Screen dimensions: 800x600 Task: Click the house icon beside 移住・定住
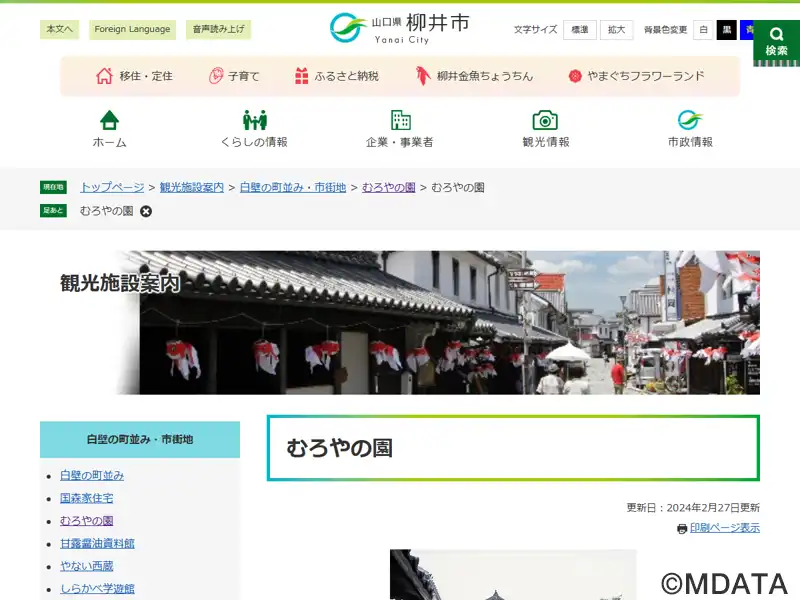coord(105,76)
